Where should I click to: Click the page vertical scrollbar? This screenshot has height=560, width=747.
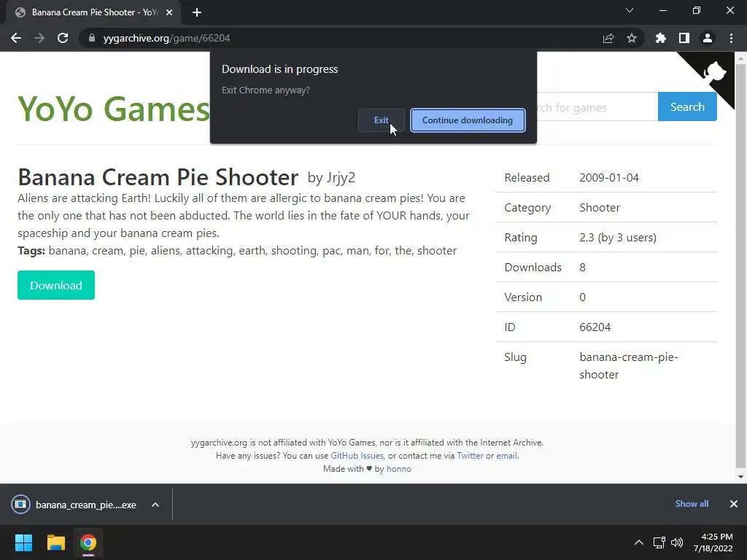(x=740, y=265)
